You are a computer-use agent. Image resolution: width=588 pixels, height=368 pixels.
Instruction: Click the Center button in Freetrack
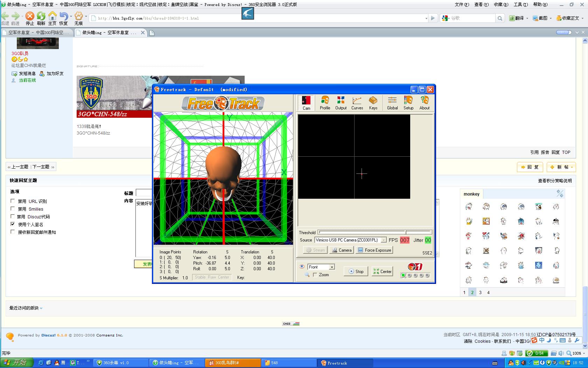point(383,271)
